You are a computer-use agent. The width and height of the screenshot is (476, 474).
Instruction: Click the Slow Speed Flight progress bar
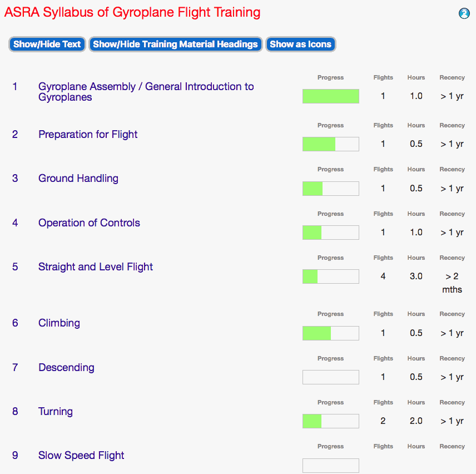pyautogui.click(x=331, y=465)
